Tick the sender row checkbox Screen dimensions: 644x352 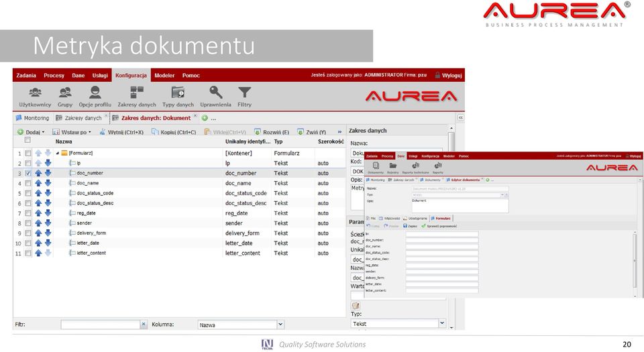pos(28,223)
